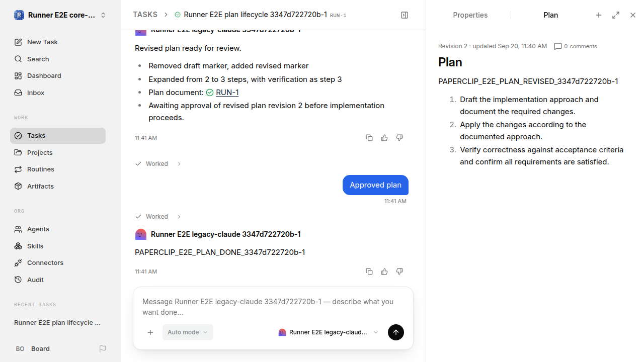
Task: Collapse the right side panel icon
Action: 405,15
